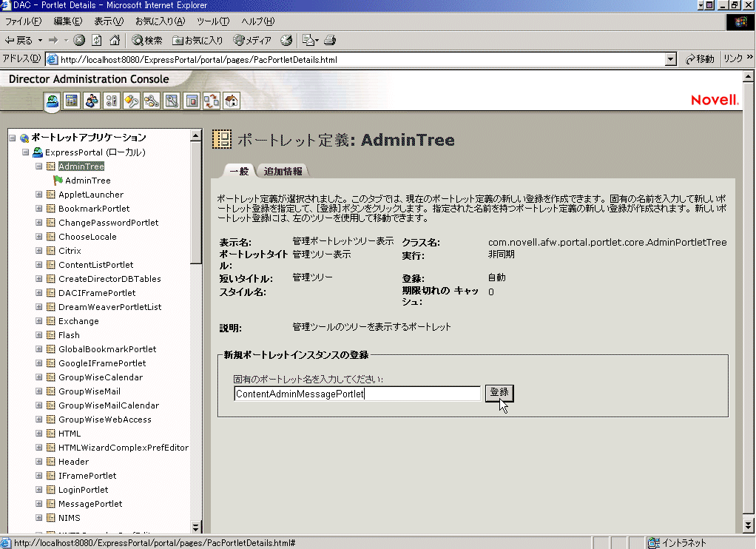Click the portlet definition icon beside the title
This screenshot has width=756, height=549.
tap(222, 139)
